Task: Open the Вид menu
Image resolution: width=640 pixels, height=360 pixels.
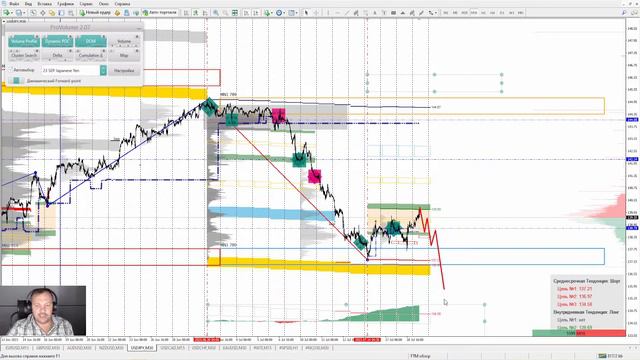Action: (28, 4)
